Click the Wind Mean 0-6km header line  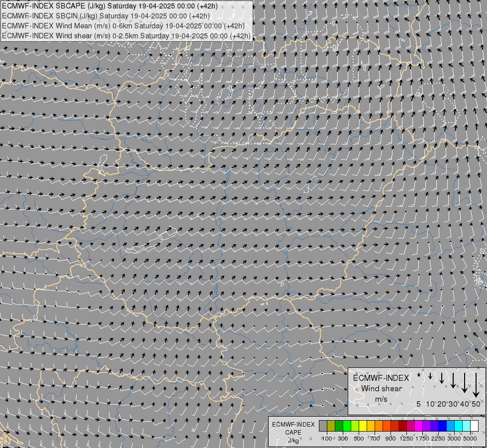click(x=123, y=26)
